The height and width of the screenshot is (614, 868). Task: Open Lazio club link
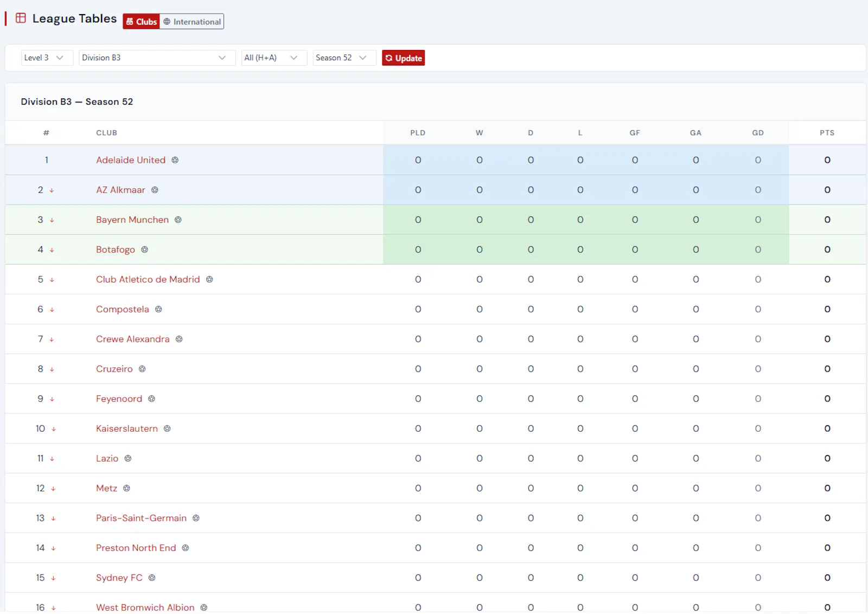(107, 458)
